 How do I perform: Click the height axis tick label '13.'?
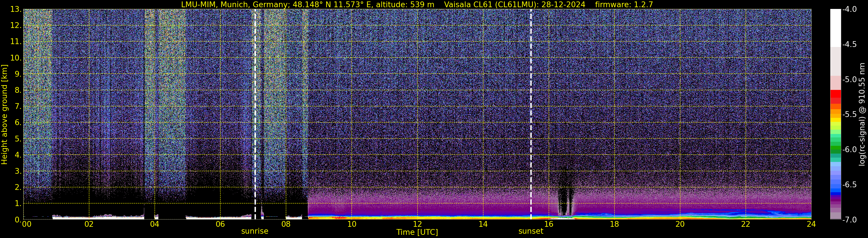(x=16, y=10)
